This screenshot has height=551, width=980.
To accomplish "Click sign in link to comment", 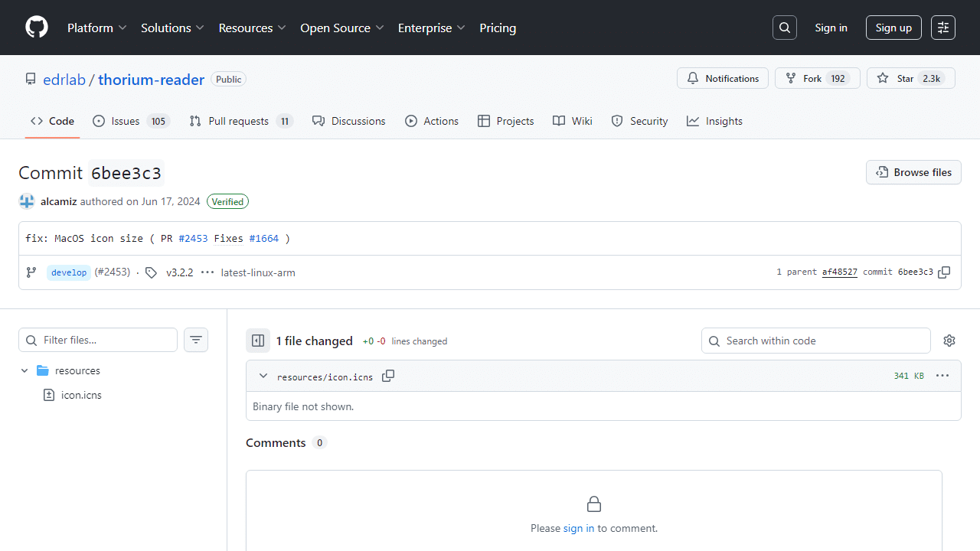I will [579, 528].
